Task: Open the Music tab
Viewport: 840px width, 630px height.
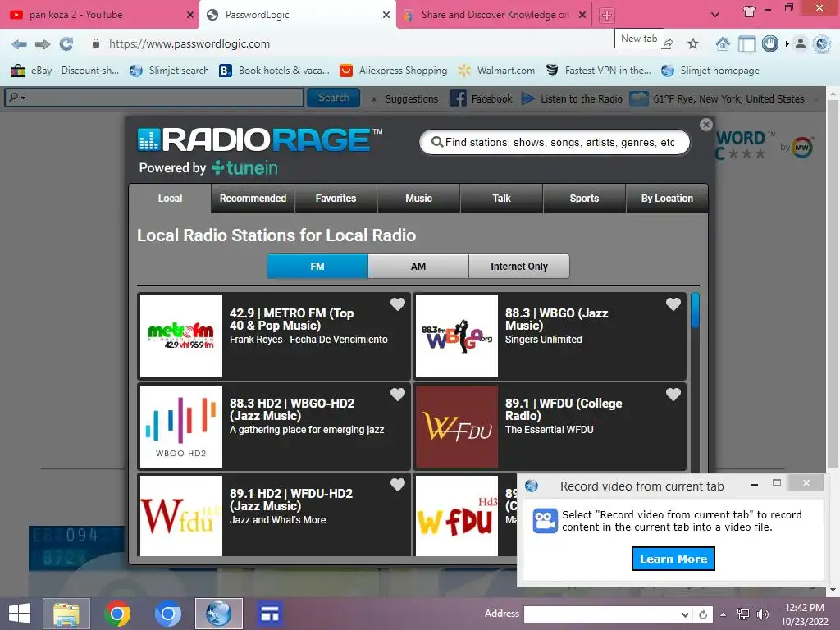Action: [418, 199]
